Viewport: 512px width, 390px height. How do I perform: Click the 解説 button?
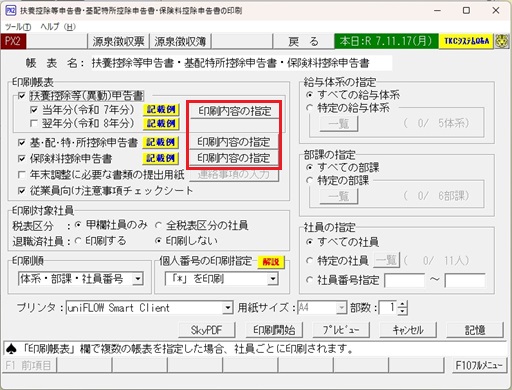click(x=271, y=262)
